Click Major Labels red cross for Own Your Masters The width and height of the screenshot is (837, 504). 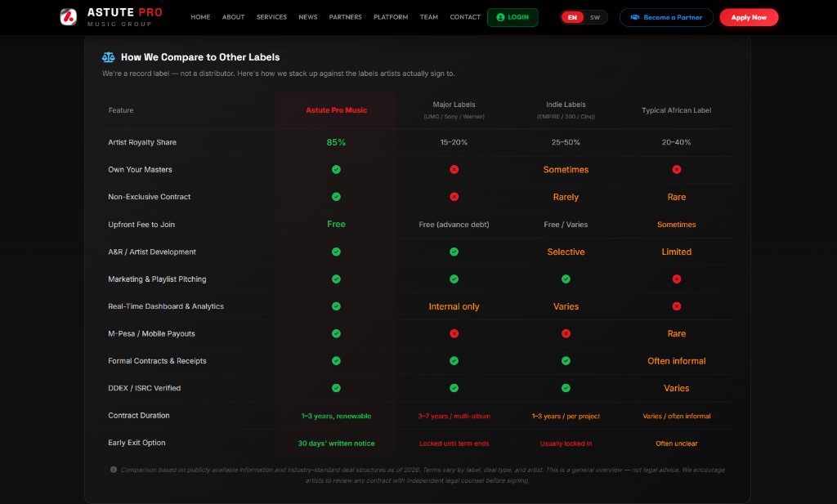[454, 170]
